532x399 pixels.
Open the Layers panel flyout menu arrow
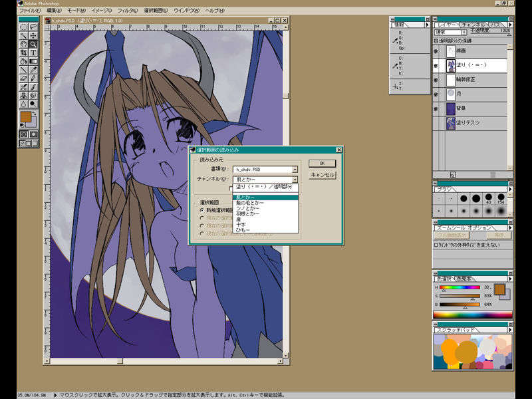pyautogui.click(x=509, y=25)
